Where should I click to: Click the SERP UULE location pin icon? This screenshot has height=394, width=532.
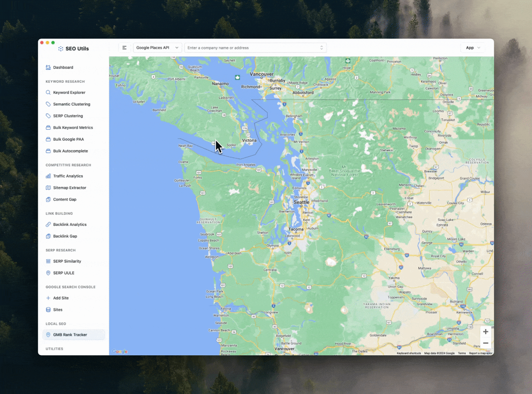(x=48, y=273)
